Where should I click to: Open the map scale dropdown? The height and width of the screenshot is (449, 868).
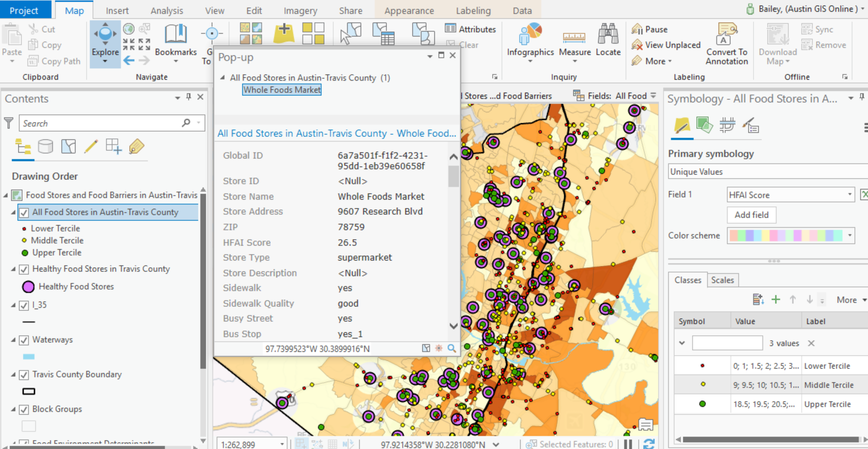click(x=282, y=444)
